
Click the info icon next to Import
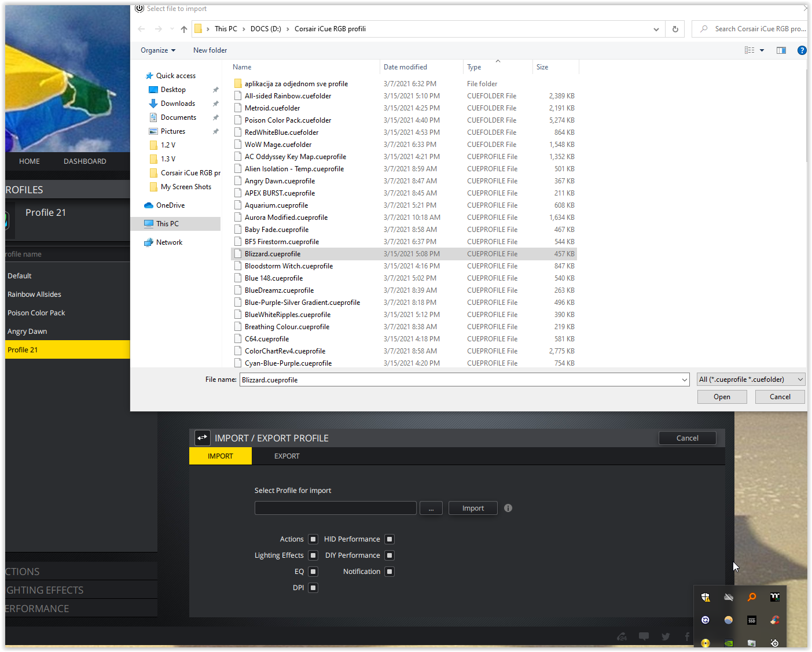pyautogui.click(x=508, y=508)
